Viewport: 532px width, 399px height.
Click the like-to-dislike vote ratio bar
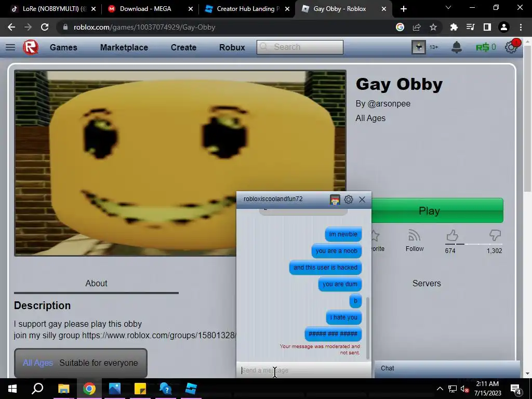[474, 244]
